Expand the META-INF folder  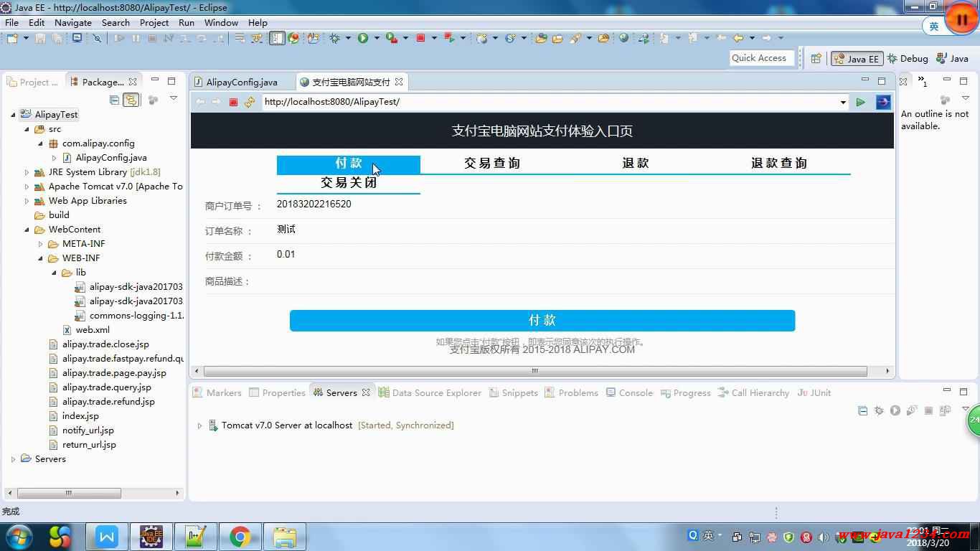(40, 244)
